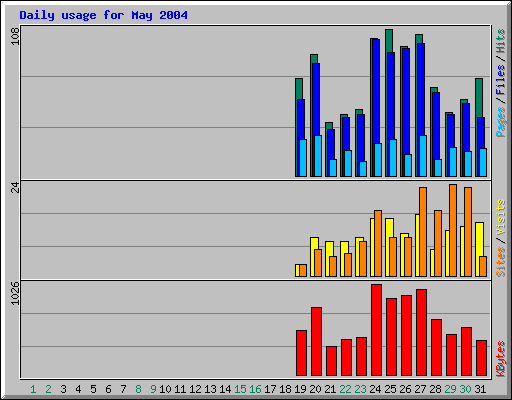Click the red KBytes legend label
The height and width of the screenshot is (400, 512).
tap(500, 359)
